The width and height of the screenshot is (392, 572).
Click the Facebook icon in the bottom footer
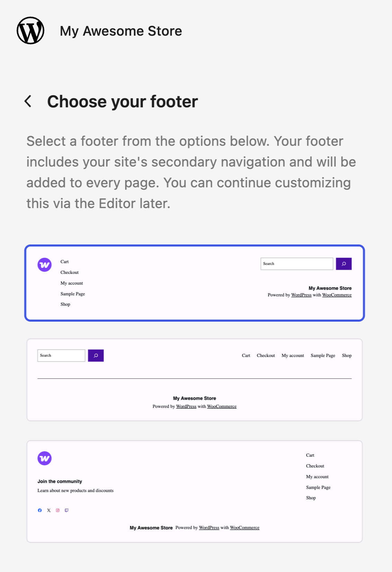(39, 510)
